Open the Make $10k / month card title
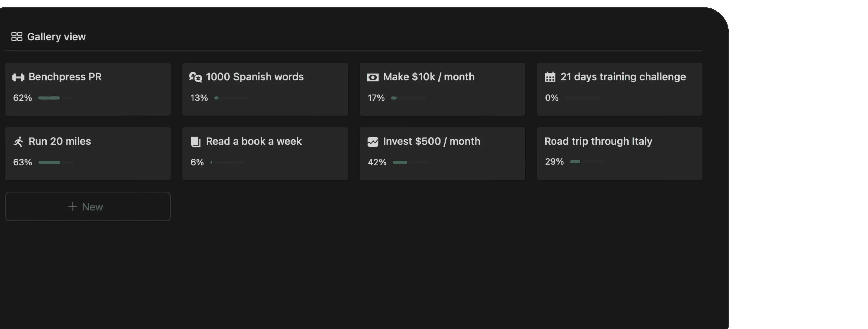 [429, 77]
